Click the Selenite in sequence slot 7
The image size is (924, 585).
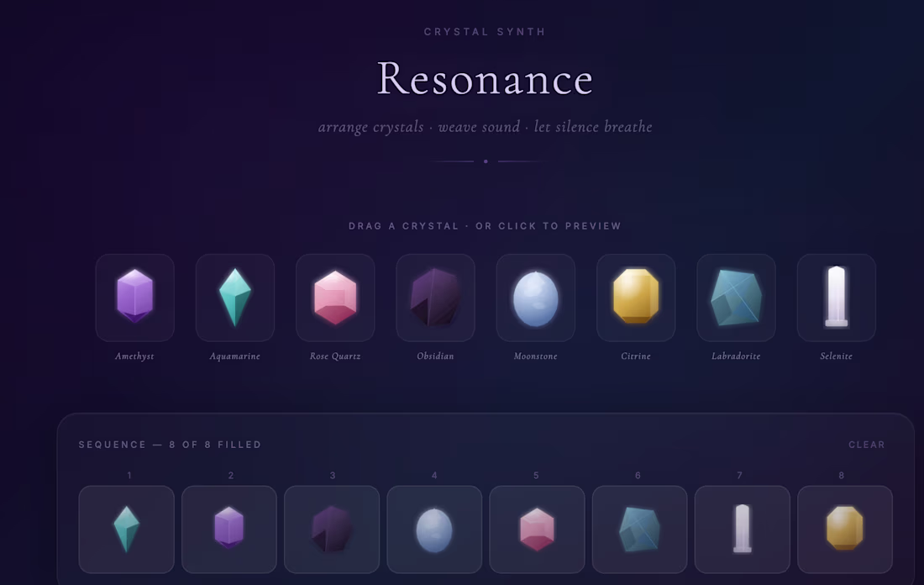pyautogui.click(x=742, y=530)
